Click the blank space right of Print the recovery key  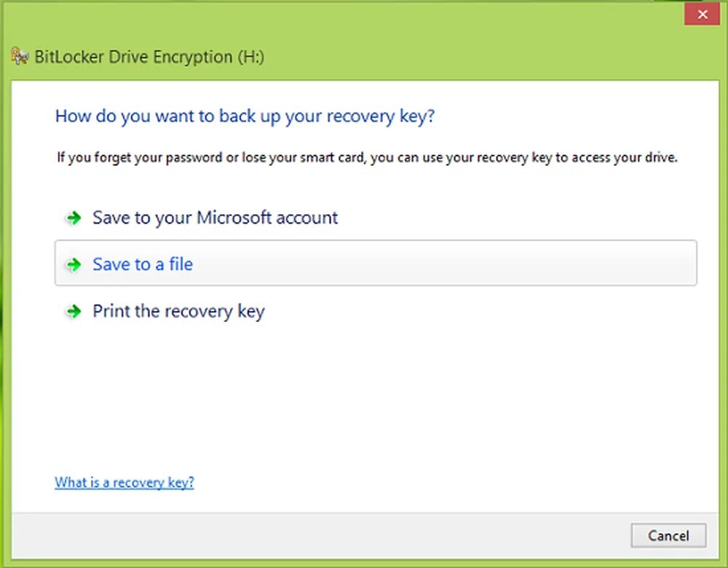(x=473, y=312)
